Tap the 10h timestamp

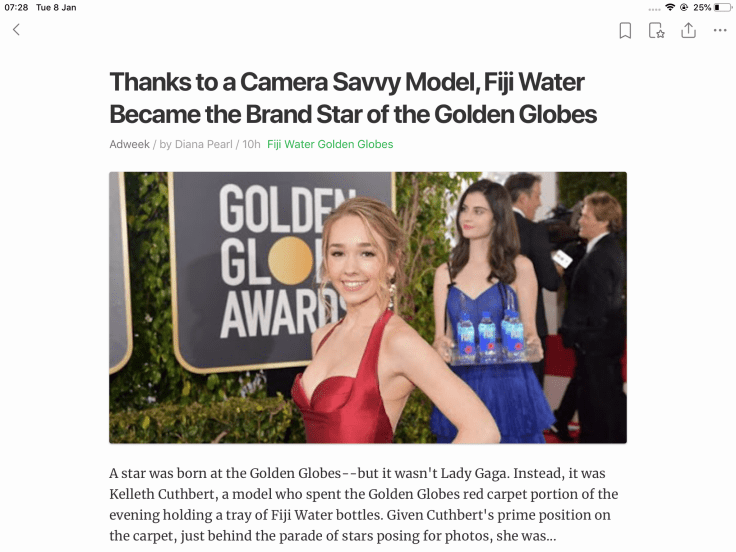(251, 144)
